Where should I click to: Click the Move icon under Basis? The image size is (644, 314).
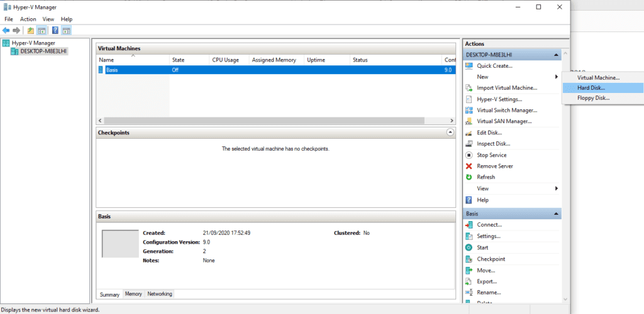point(469,271)
